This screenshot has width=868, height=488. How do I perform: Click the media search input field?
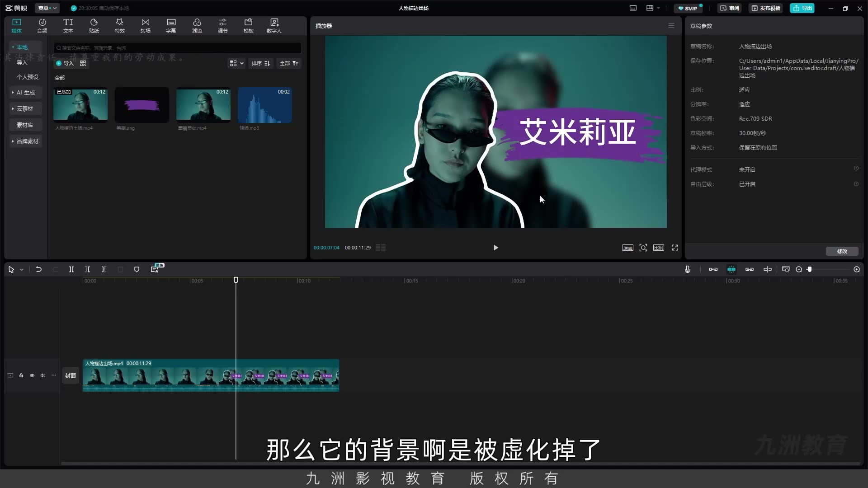[177, 48]
